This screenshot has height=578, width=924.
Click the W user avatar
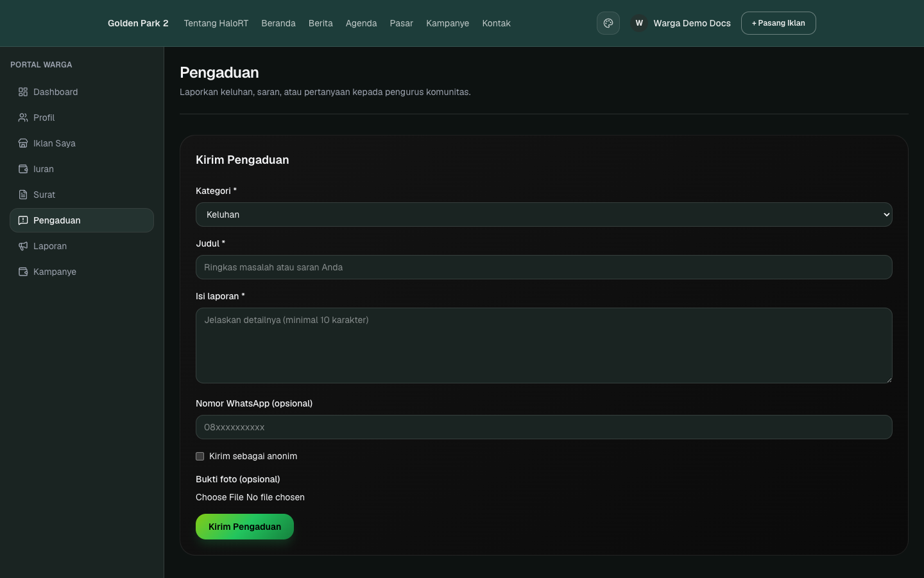(639, 23)
